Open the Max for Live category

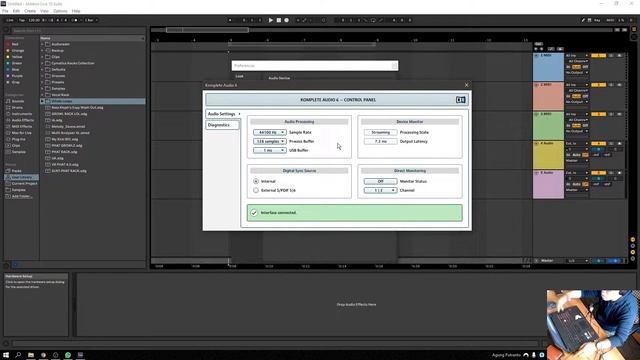[22, 133]
